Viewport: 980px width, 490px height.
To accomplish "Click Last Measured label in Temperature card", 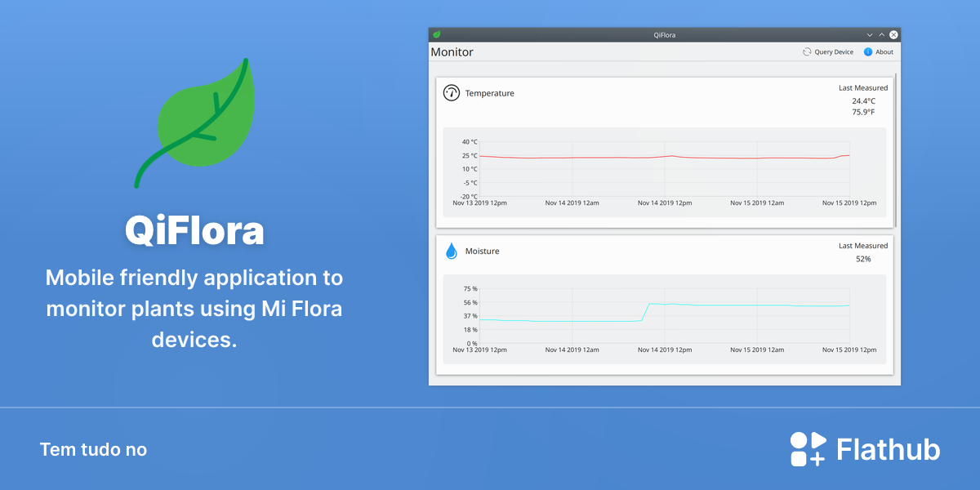I will click(x=863, y=87).
